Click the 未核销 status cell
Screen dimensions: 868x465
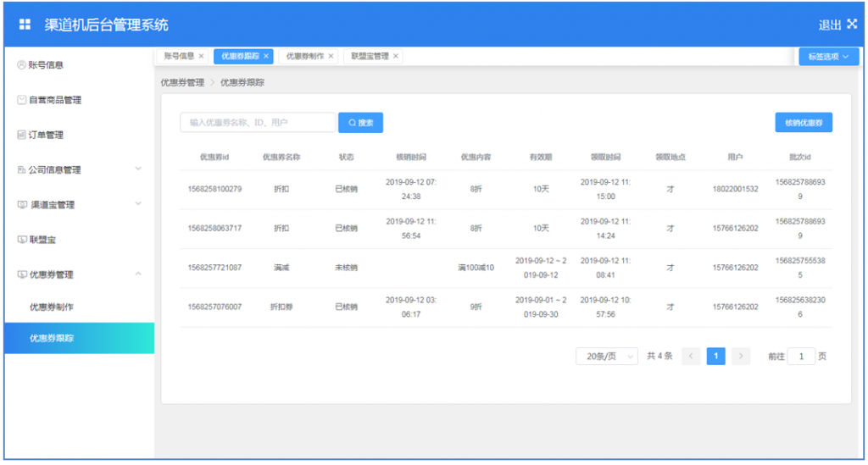click(347, 268)
